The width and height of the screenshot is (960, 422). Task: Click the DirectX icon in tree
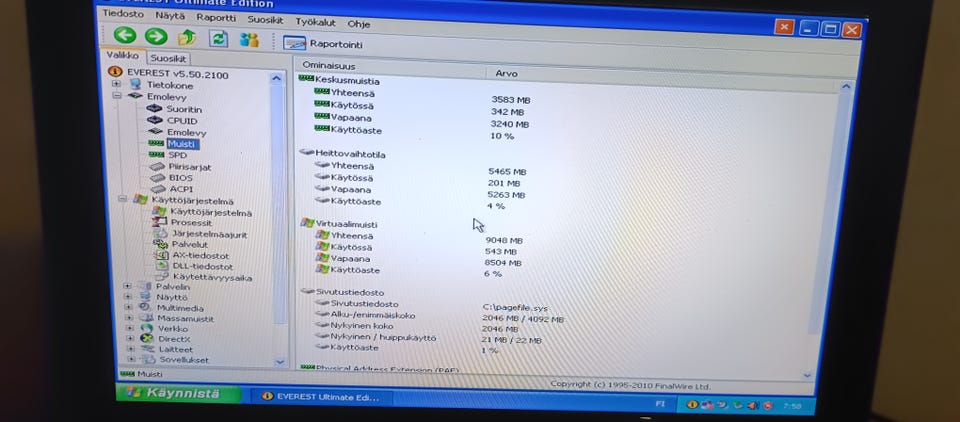click(146, 338)
